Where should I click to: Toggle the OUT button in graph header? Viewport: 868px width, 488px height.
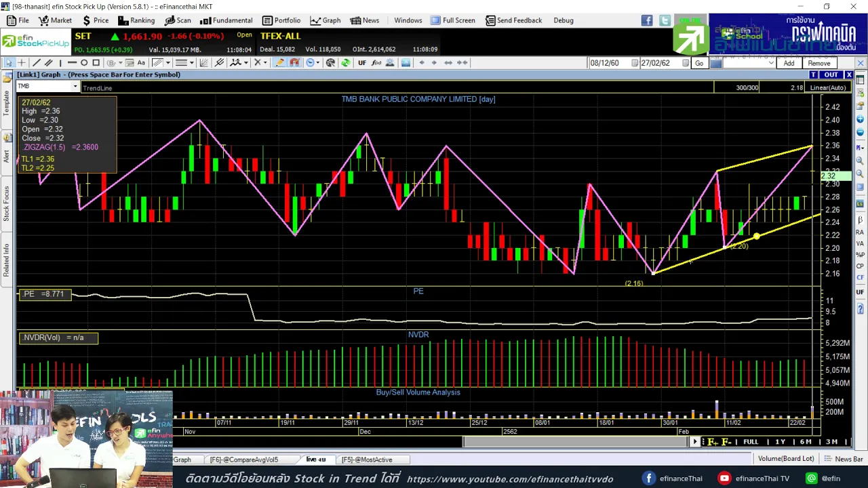click(831, 75)
